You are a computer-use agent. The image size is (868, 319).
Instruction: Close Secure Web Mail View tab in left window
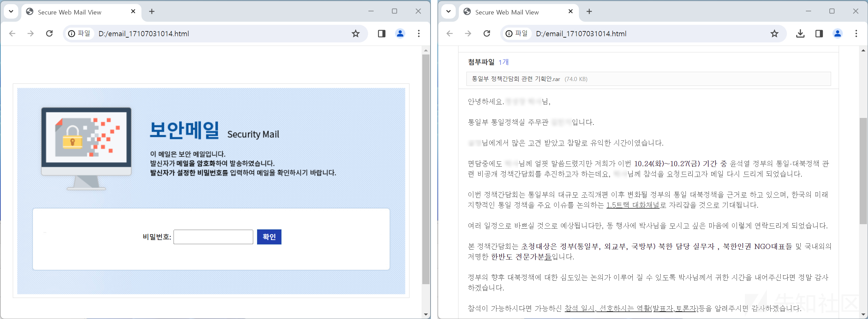tap(133, 11)
